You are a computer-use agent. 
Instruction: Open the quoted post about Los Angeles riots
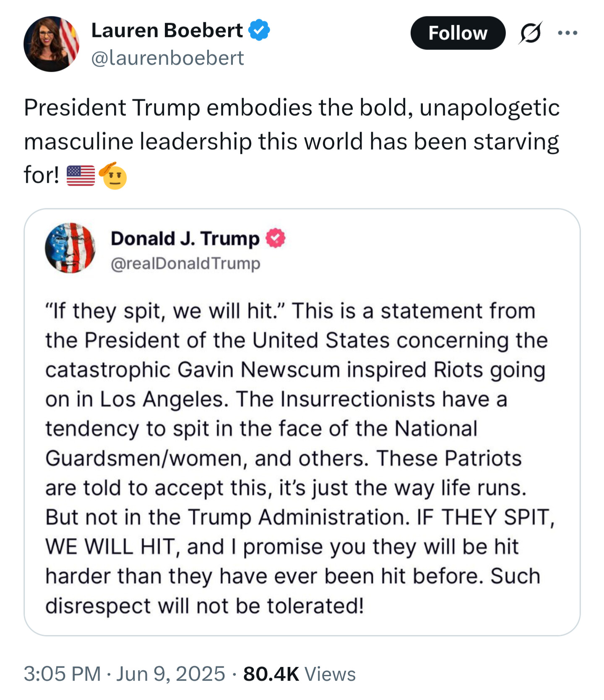302,422
